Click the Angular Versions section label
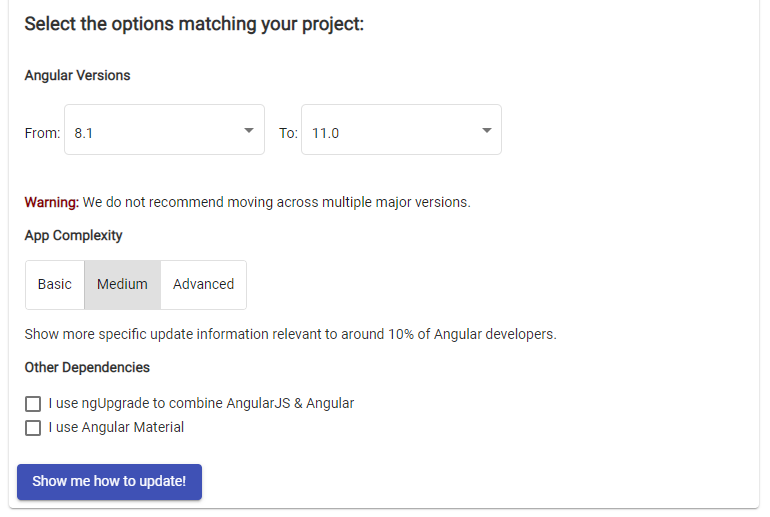 click(78, 76)
